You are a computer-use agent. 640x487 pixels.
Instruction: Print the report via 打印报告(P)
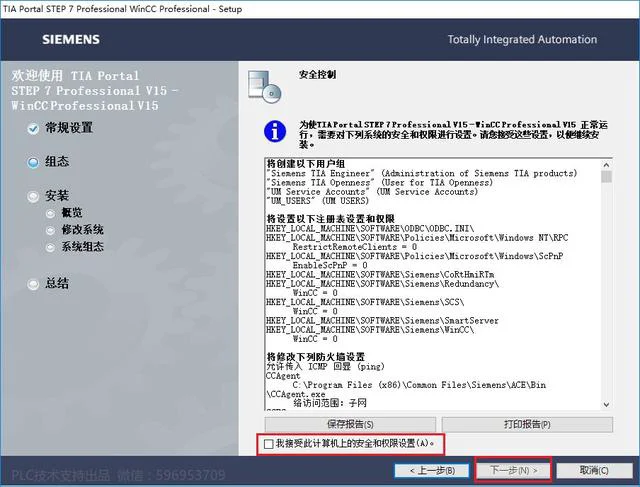527,424
